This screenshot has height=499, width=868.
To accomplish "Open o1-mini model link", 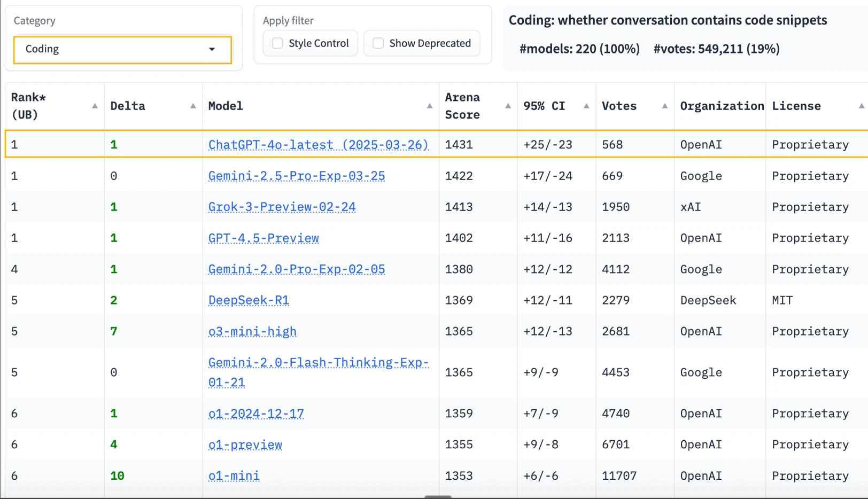I will pos(234,475).
